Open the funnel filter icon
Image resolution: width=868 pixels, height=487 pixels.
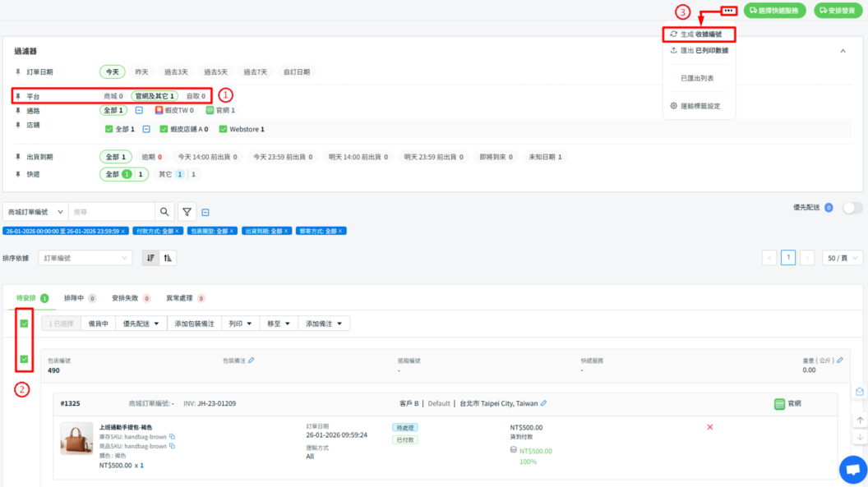point(188,212)
